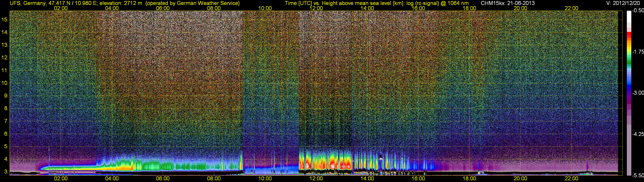
Task: Click the 06:00 label on the bottom time axis
Action: 163,179
